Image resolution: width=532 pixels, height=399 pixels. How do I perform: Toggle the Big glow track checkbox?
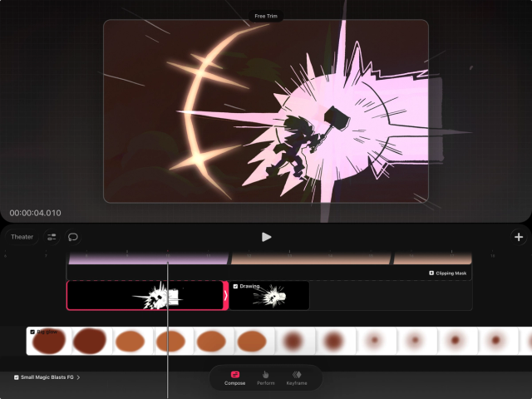coord(32,332)
